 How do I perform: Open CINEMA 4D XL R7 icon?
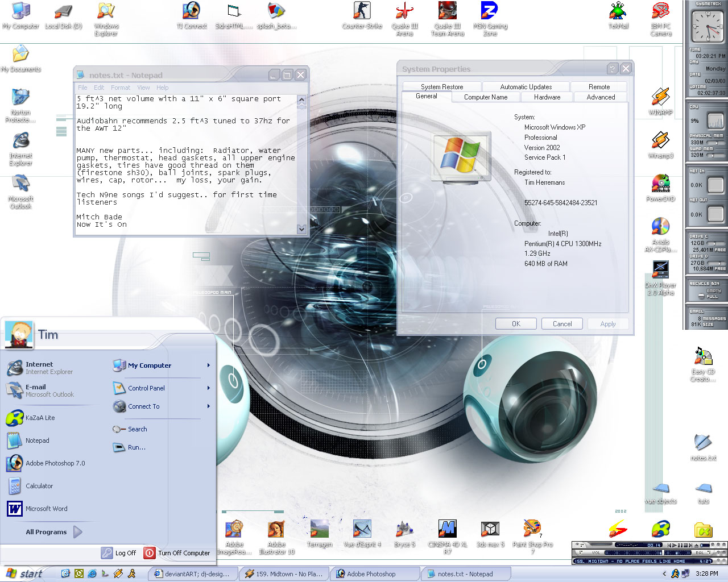tap(448, 538)
